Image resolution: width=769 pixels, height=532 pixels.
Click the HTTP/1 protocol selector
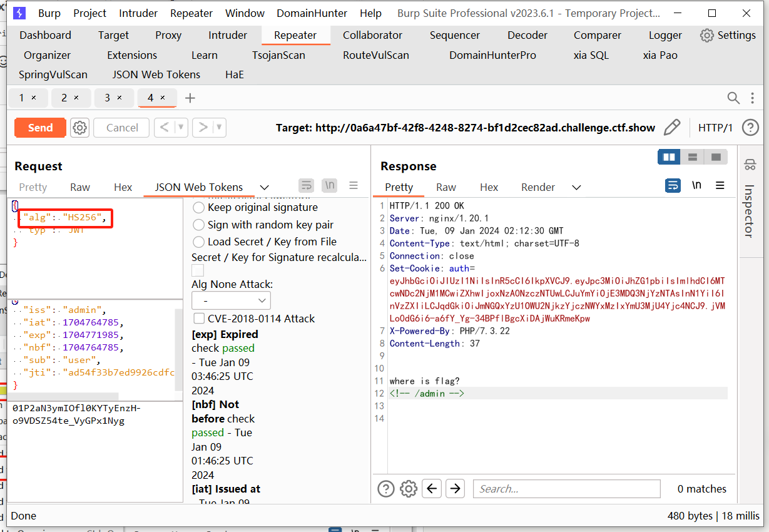[715, 128]
